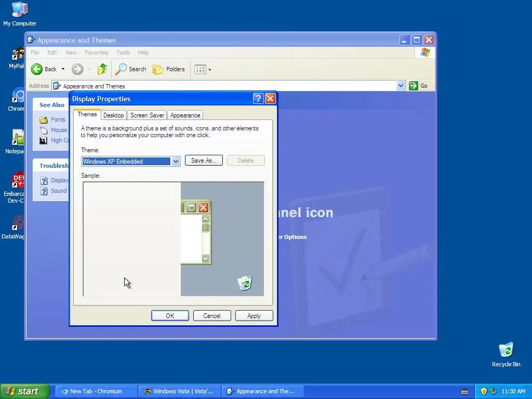The width and height of the screenshot is (532, 399).
Task: Open the Help menu
Action: coord(143,52)
